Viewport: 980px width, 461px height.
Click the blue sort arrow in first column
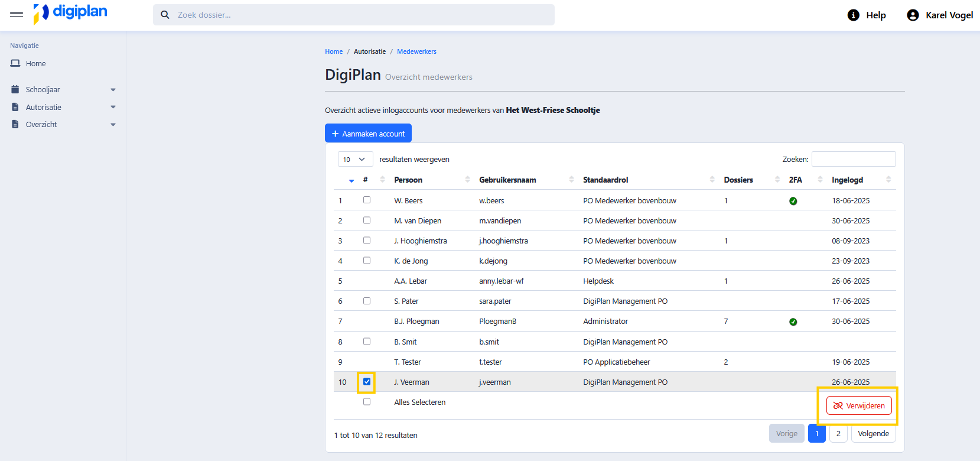(351, 181)
